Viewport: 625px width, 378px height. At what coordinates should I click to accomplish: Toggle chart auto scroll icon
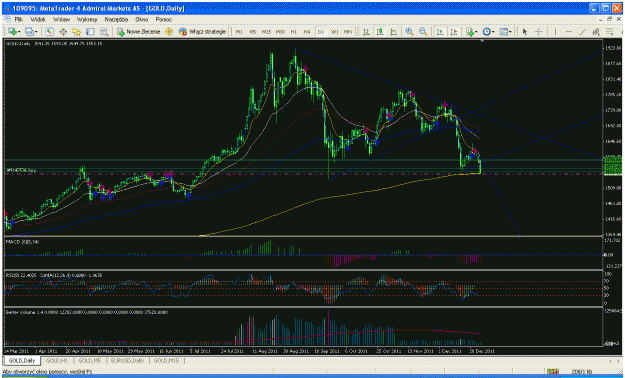pyautogui.click(x=440, y=32)
